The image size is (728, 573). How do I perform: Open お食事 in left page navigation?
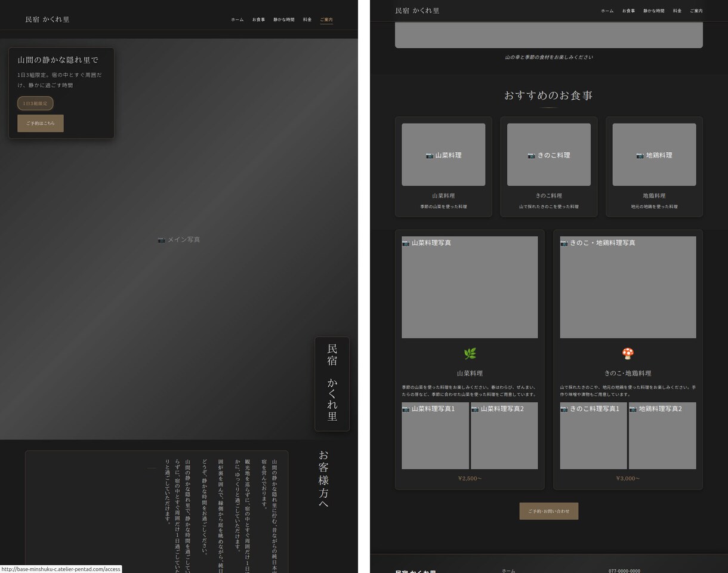(258, 20)
